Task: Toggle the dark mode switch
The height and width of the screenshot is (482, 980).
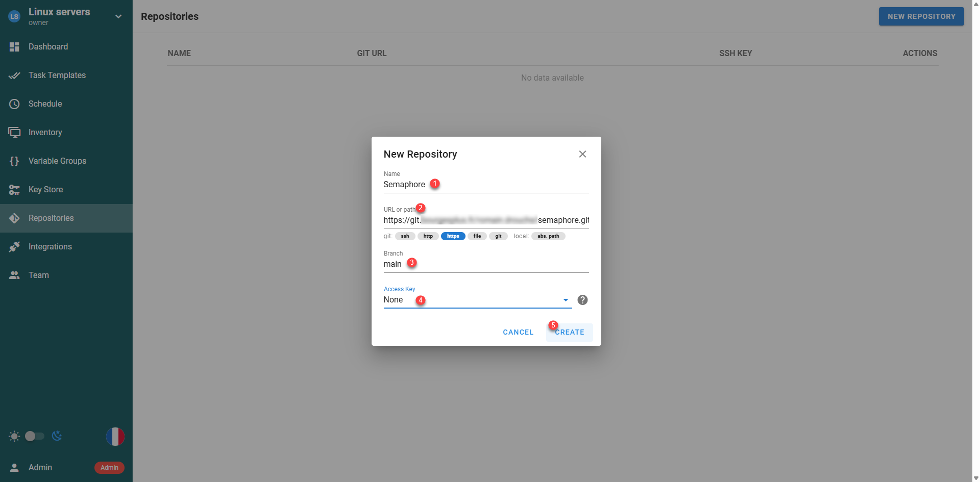Action: (x=35, y=436)
